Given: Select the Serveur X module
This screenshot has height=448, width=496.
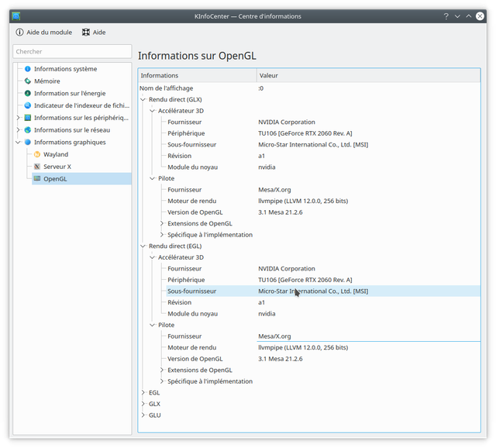Looking at the screenshot, I should (x=57, y=167).
